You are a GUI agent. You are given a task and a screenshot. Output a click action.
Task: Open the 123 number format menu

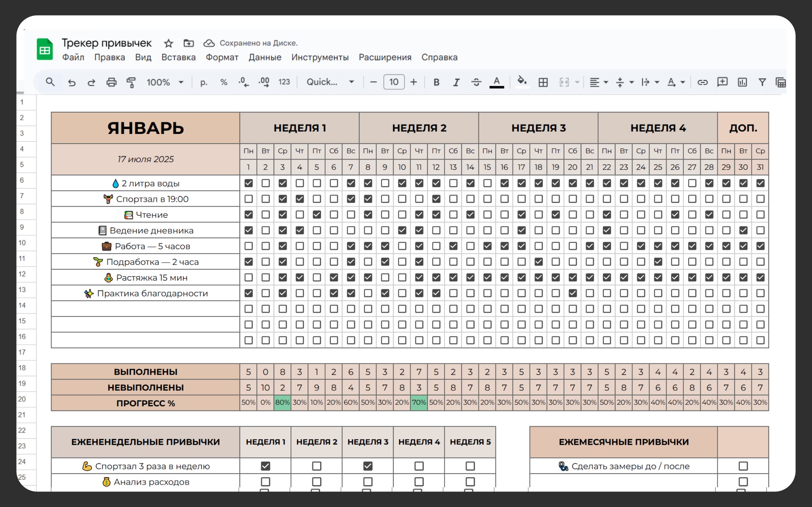tap(284, 82)
